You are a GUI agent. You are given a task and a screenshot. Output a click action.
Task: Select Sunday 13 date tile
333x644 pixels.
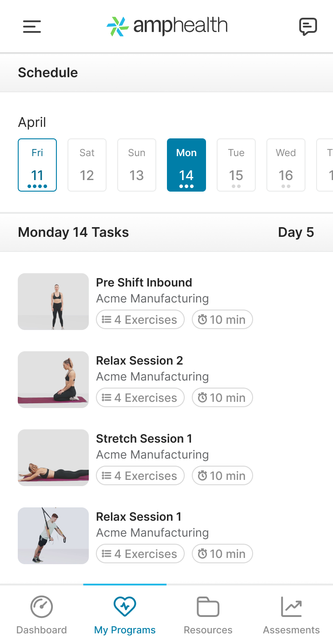(137, 165)
